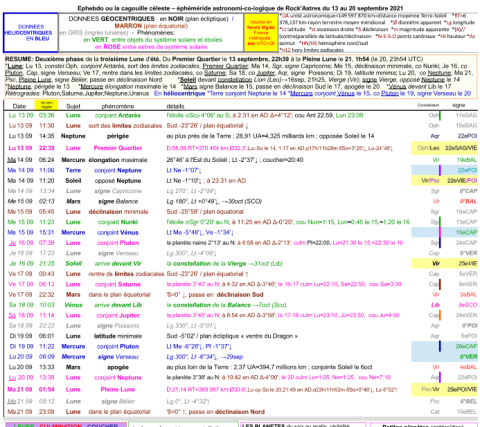
Task: Select the 'DONNEES HELIOCENTRIQUES EN BLEU' box
Action: 31,33
